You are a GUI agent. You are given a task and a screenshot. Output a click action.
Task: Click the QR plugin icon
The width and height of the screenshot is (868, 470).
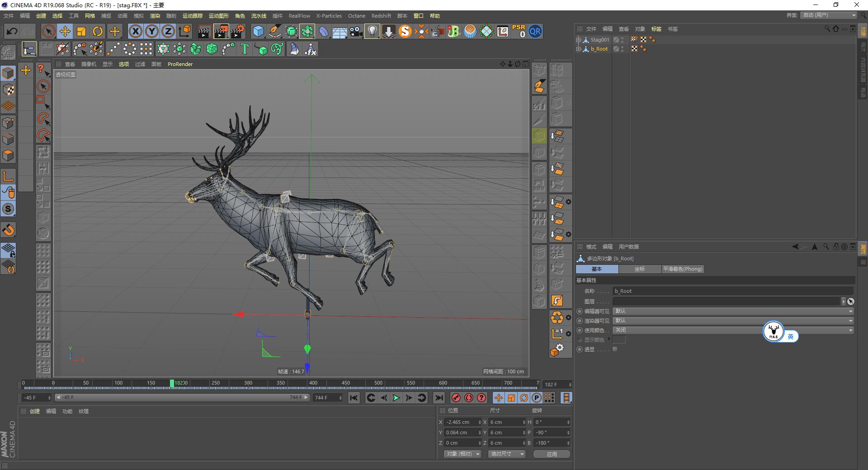click(x=535, y=31)
